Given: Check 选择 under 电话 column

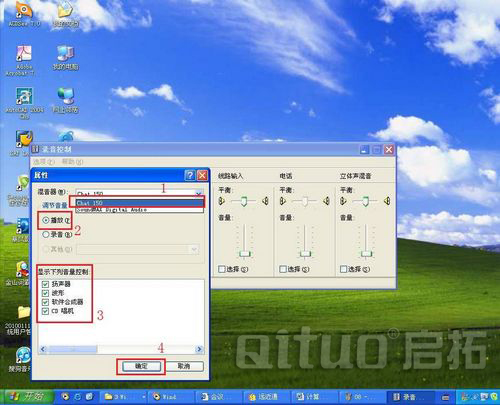Looking at the screenshot, I should click(x=283, y=269).
